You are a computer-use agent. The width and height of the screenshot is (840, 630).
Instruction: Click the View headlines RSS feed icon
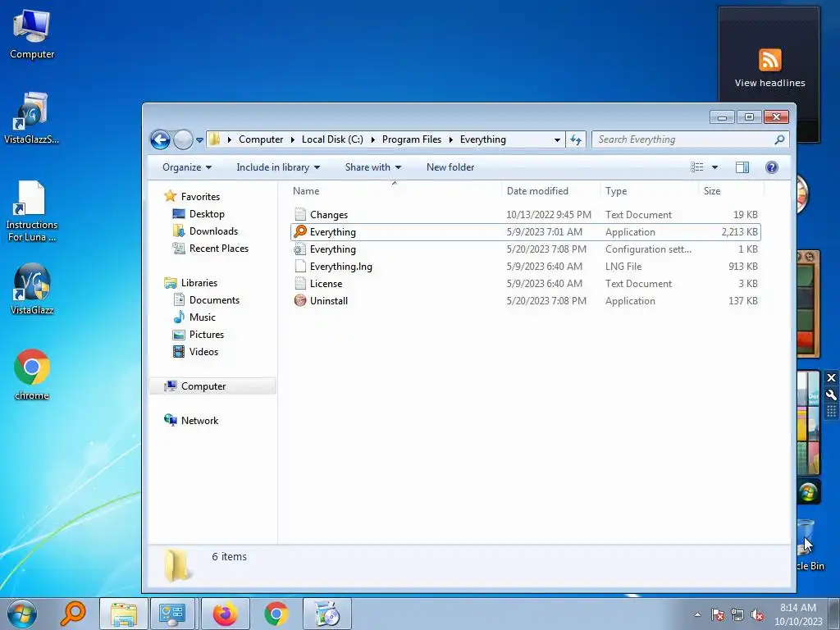click(769, 59)
